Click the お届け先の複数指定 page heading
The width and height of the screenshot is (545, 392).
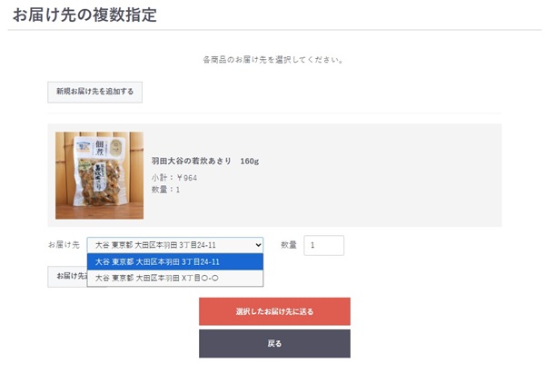[84, 15]
